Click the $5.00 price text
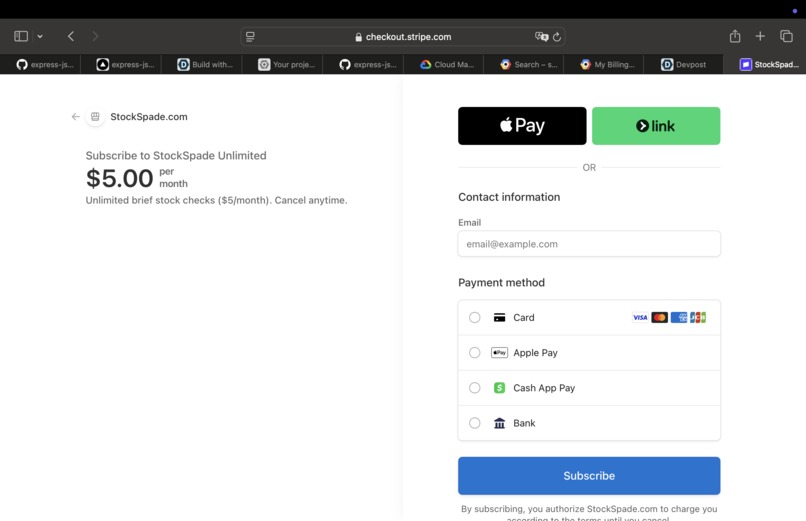The width and height of the screenshot is (806, 521). coord(119,178)
